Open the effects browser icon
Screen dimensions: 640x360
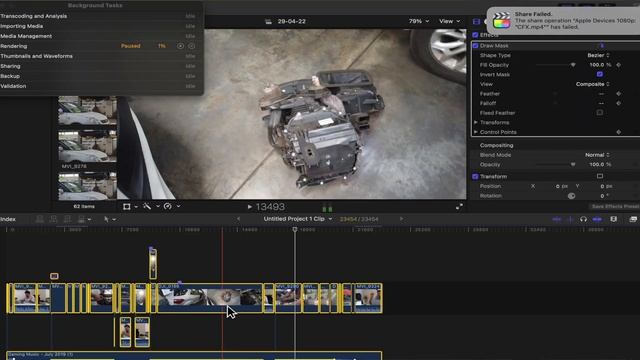click(633, 219)
